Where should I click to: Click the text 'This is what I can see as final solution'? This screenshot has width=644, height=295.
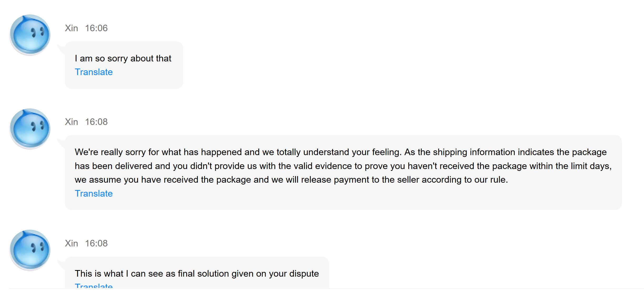[x=197, y=273]
